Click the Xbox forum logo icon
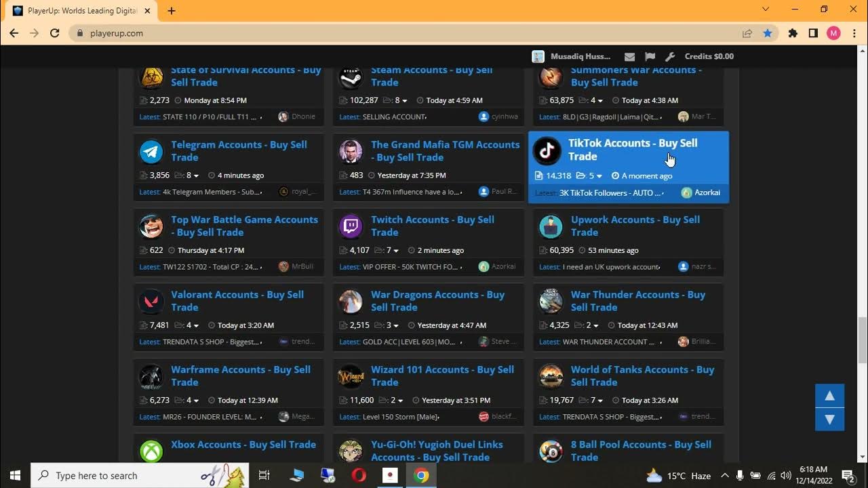The image size is (868, 488). coord(151,451)
